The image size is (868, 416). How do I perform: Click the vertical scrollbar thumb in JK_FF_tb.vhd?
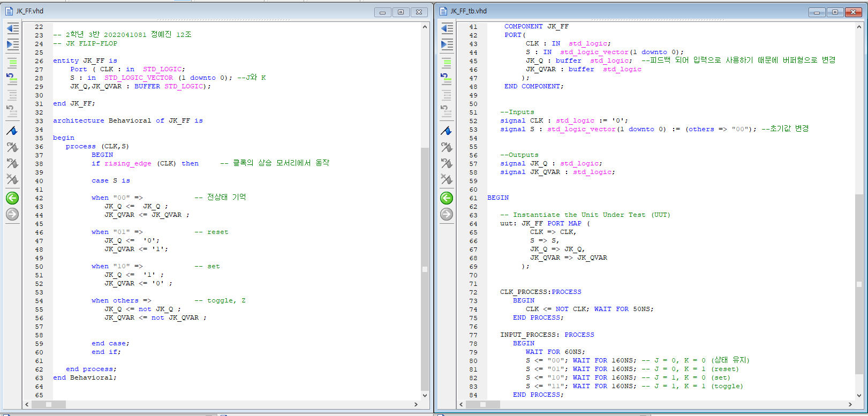tap(859, 284)
